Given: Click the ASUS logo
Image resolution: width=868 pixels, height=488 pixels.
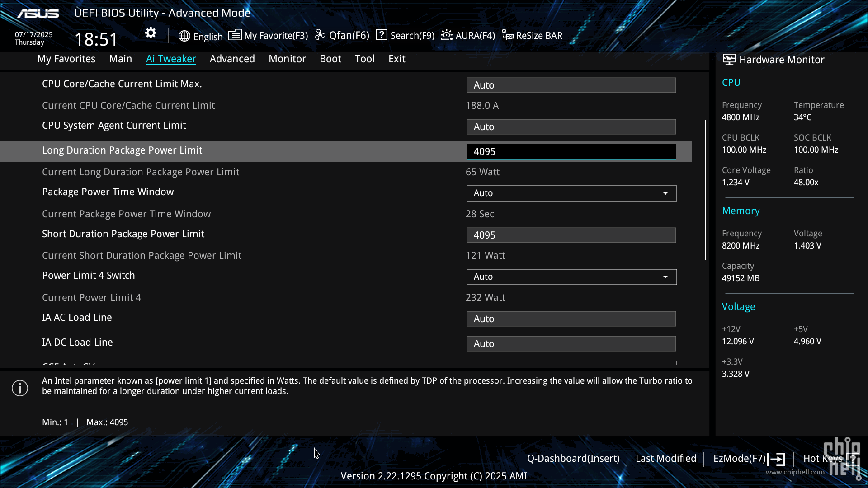Looking at the screenshot, I should (38, 14).
